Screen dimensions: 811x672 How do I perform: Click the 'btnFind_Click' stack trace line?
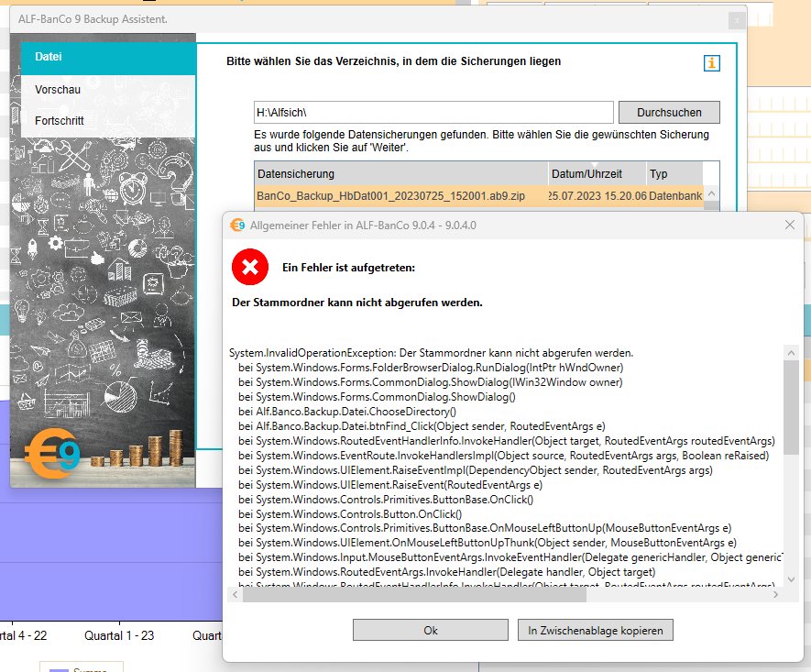click(422, 426)
